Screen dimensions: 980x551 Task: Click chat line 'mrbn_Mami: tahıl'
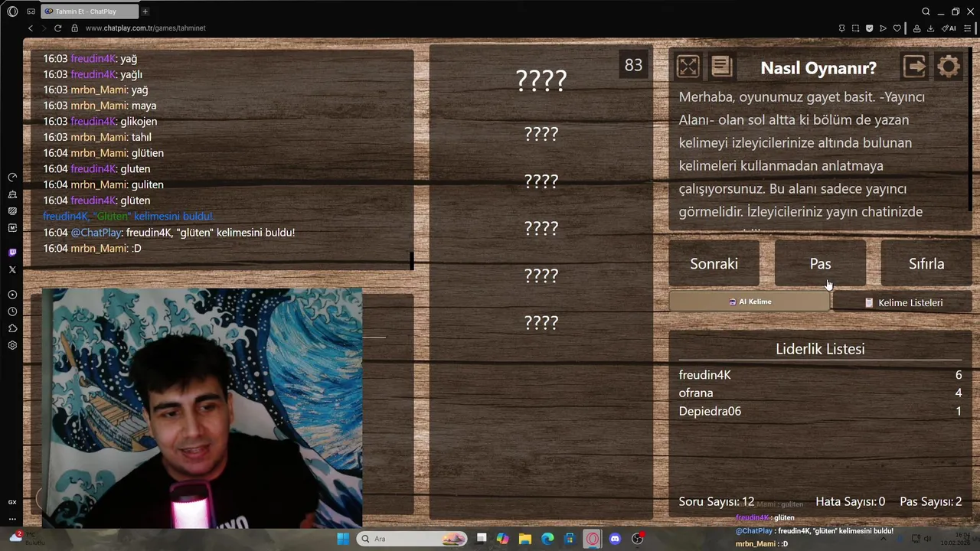97,137
